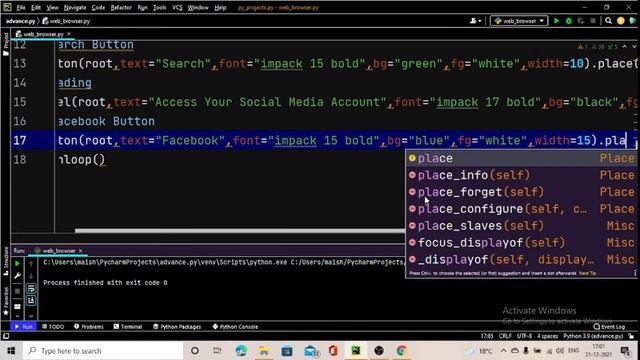This screenshot has width=640, height=360.
Task: Start debugging with the green bug icon
Action: click(x=569, y=21)
